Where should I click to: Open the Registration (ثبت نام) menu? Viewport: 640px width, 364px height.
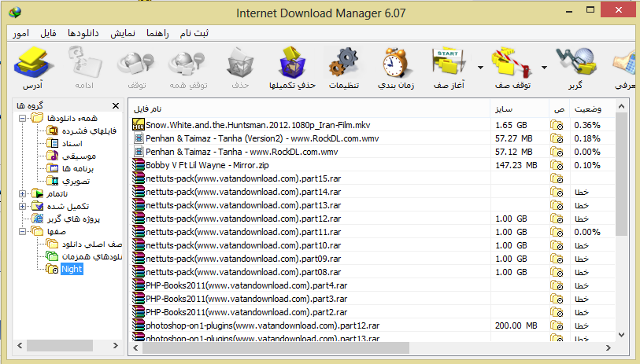tap(194, 33)
